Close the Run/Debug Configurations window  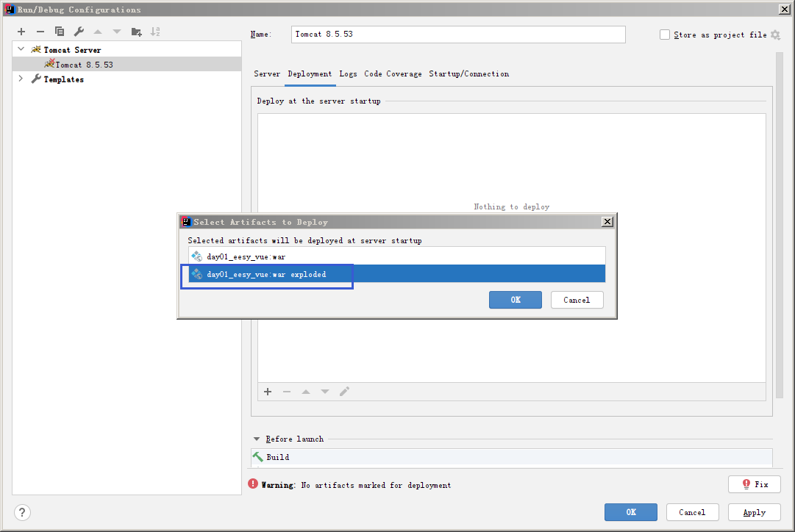[785, 9]
